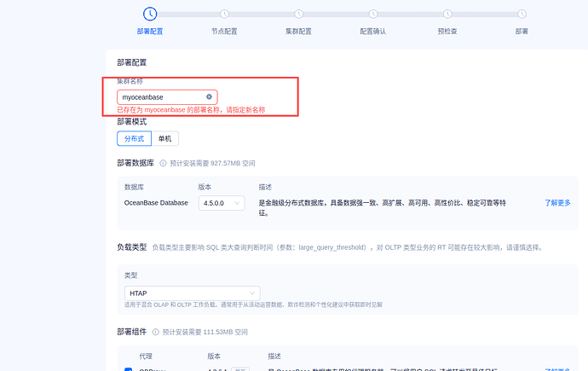Click the 已存在为 myoceanbase error message

click(x=191, y=110)
